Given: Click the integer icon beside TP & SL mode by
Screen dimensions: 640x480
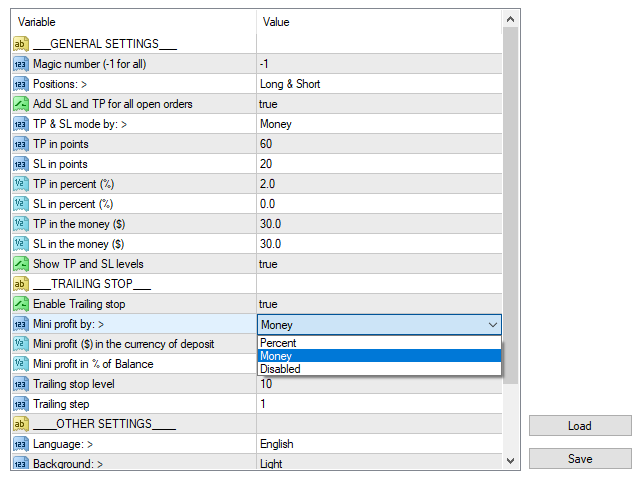Looking at the screenshot, I should click(x=20, y=124).
